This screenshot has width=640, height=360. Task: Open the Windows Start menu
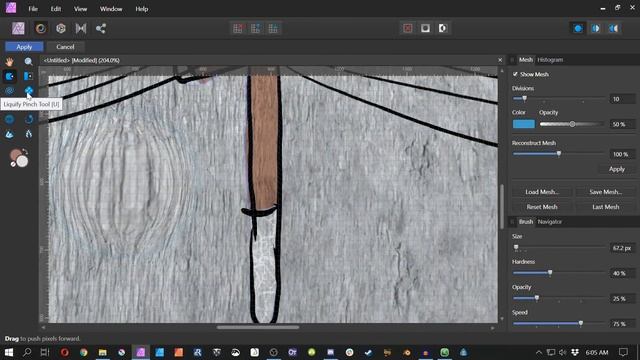[x=9, y=352]
